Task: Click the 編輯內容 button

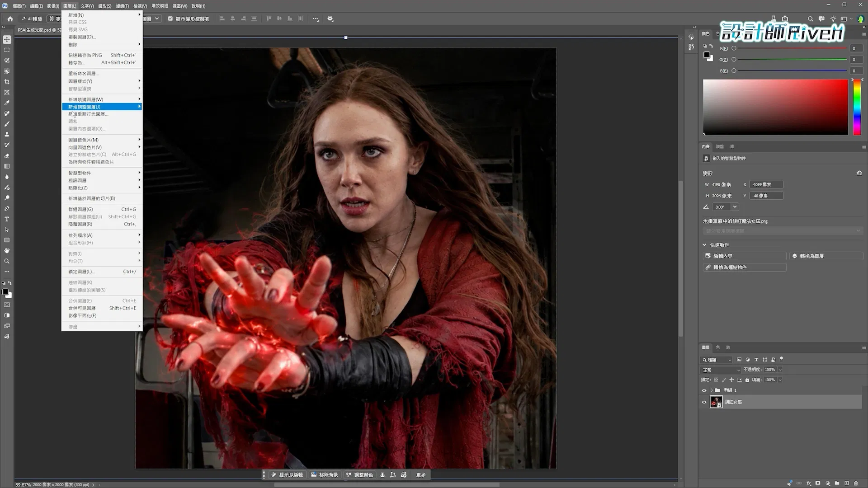Action: [x=745, y=256]
